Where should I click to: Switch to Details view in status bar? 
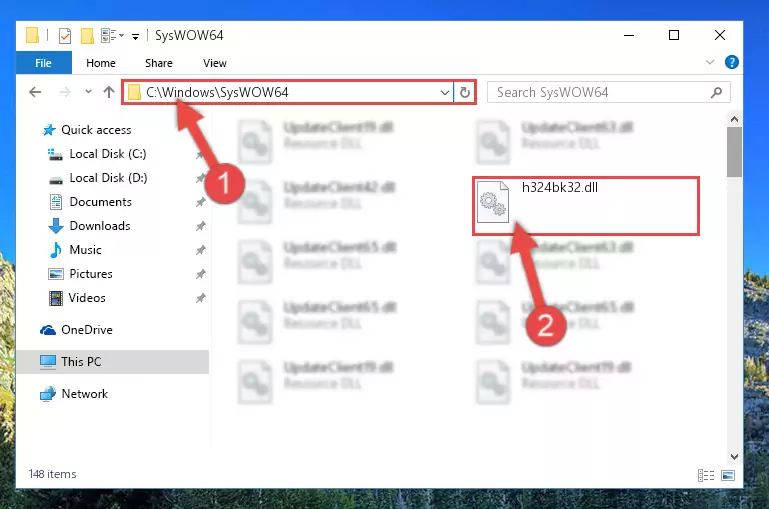706,475
